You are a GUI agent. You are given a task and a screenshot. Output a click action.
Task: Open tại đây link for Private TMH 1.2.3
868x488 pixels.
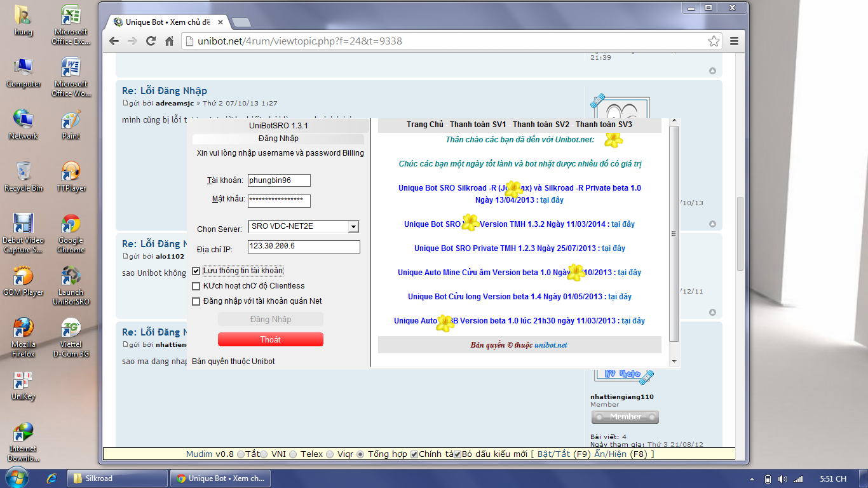click(613, 248)
